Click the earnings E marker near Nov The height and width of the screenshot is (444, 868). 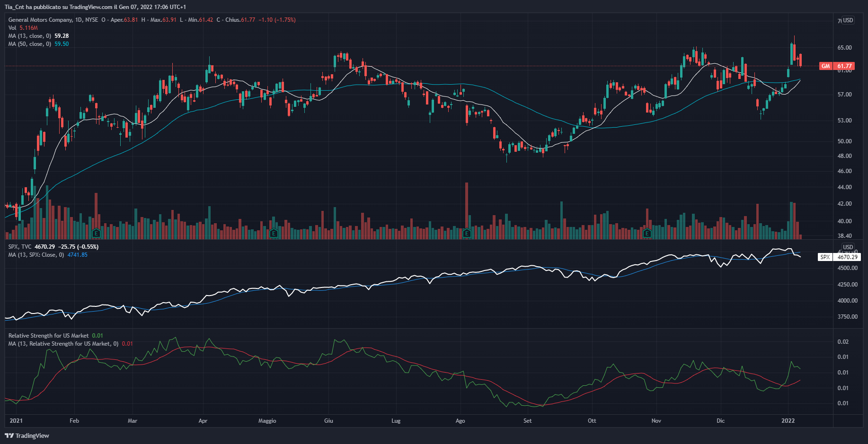tap(647, 233)
